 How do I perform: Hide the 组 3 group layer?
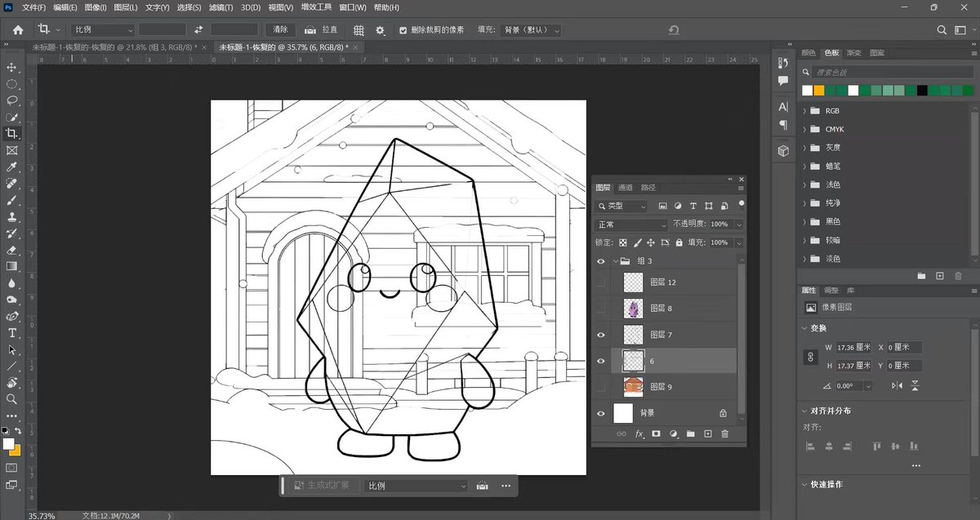point(601,261)
